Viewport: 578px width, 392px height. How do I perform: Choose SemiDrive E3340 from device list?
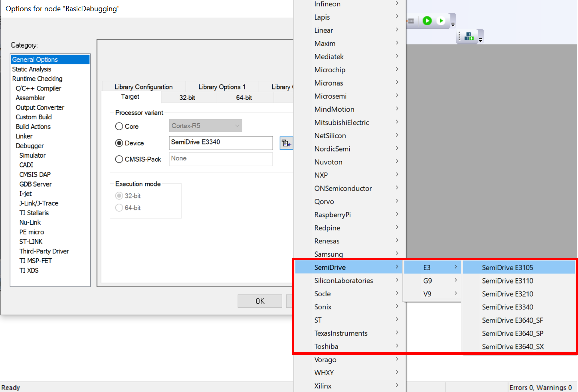pos(519,307)
